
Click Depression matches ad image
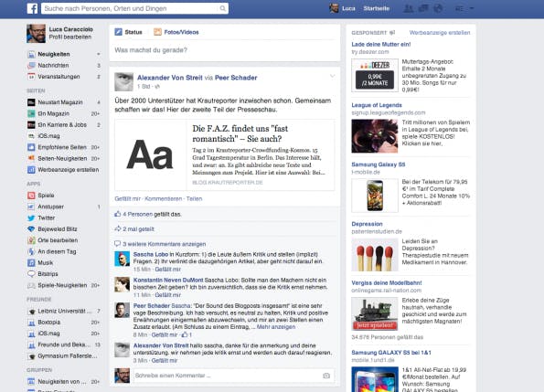(375, 255)
